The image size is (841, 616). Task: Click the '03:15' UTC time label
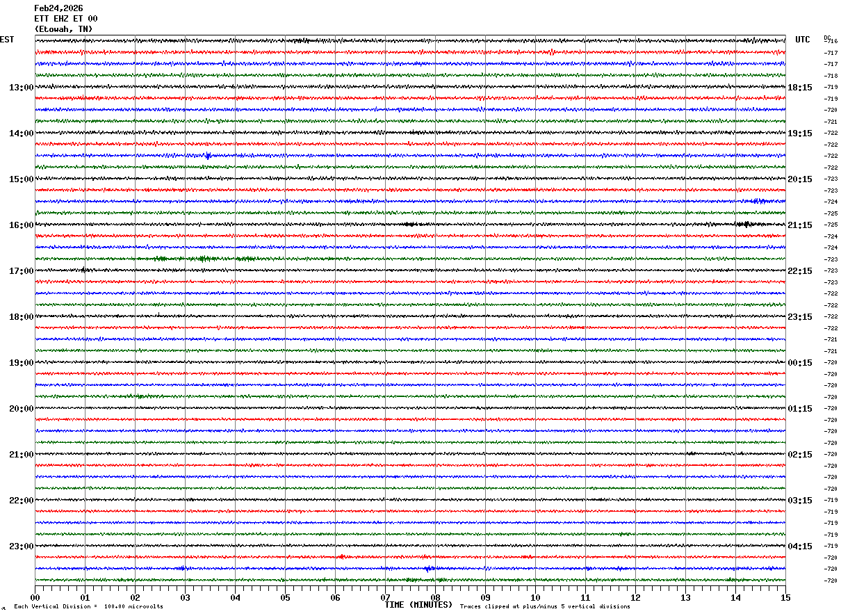pos(800,501)
